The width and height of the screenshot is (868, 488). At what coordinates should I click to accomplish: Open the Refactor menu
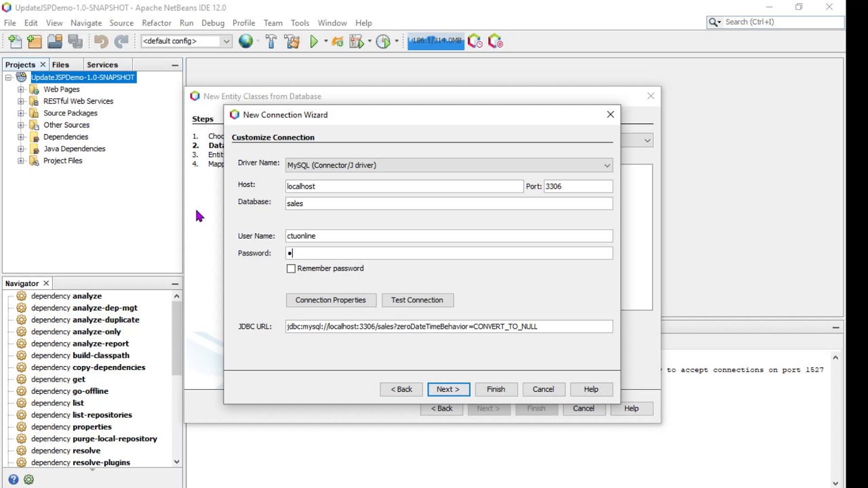tap(157, 23)
